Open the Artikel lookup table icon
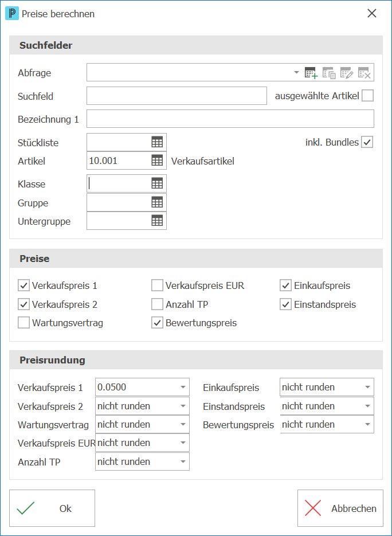The image size is (392, 536). pyautogui.click(x=157, y=161)
